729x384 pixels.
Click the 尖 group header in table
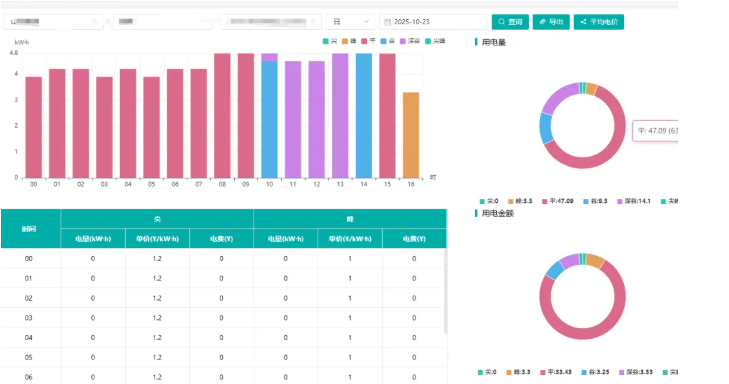point(157,219)
